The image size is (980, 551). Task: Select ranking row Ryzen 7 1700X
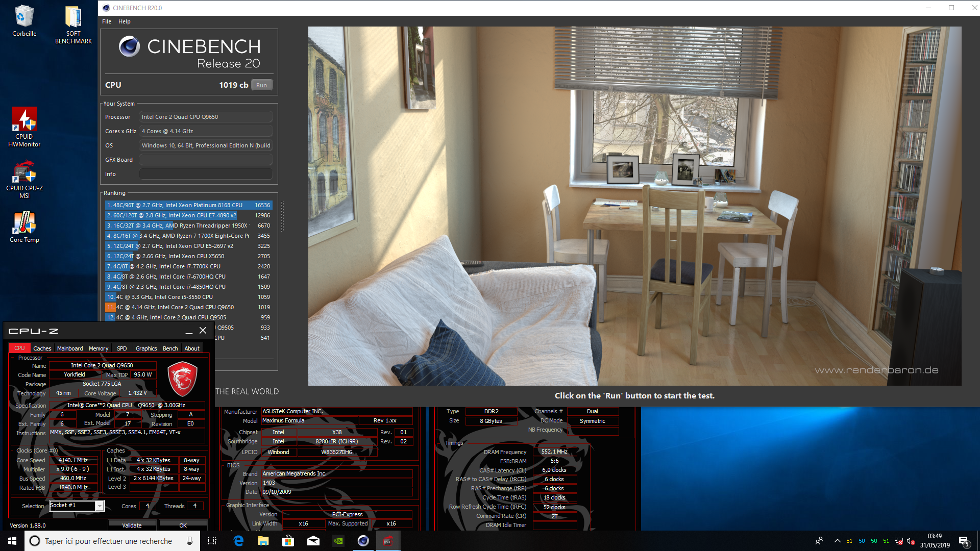pyautogui.click(x=188, y=236)
